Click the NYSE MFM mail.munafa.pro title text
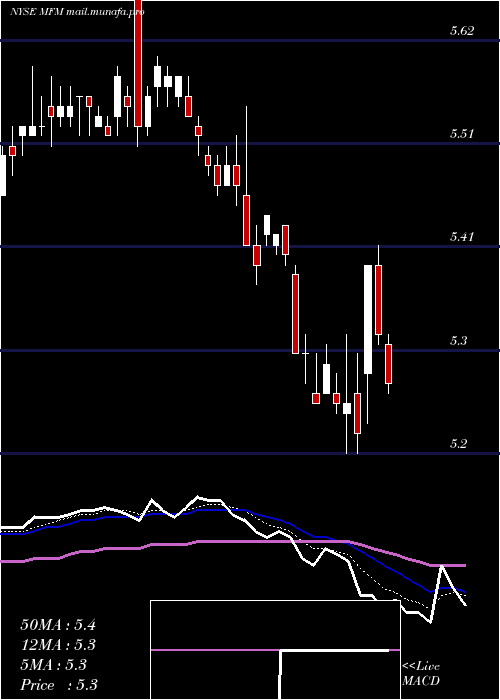Screen dimensions: 500x700 click(x=77, y=12)
